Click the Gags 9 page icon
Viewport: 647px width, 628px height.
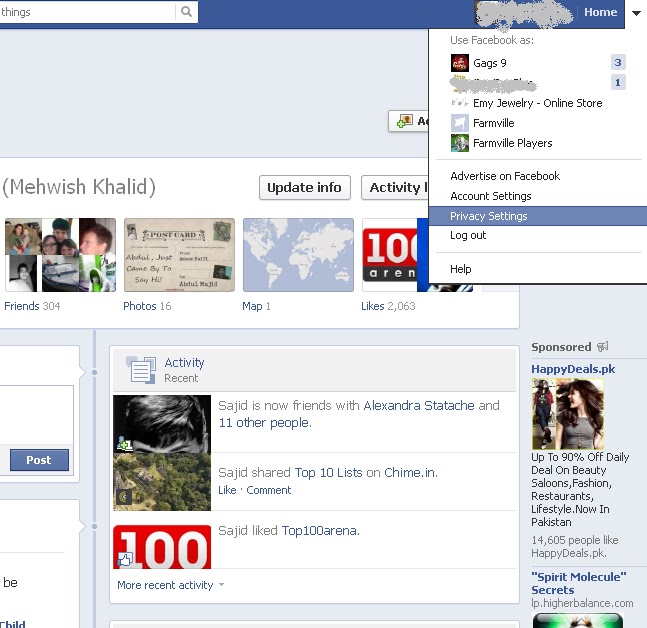pos(460,63)
